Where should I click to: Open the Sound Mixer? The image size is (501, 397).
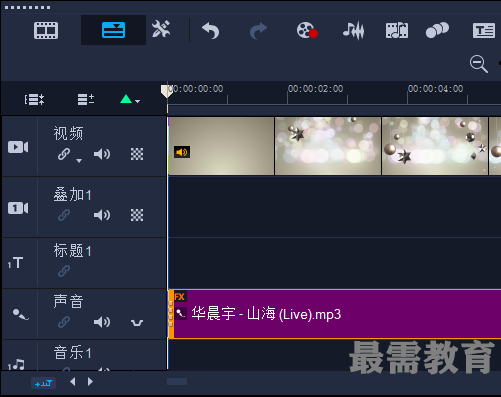(354, 31)
